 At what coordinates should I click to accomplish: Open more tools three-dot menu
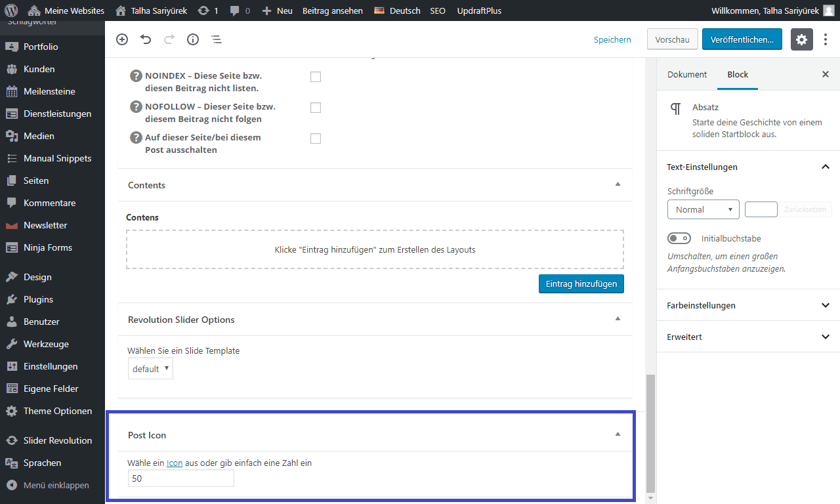(x=826, y=39)
